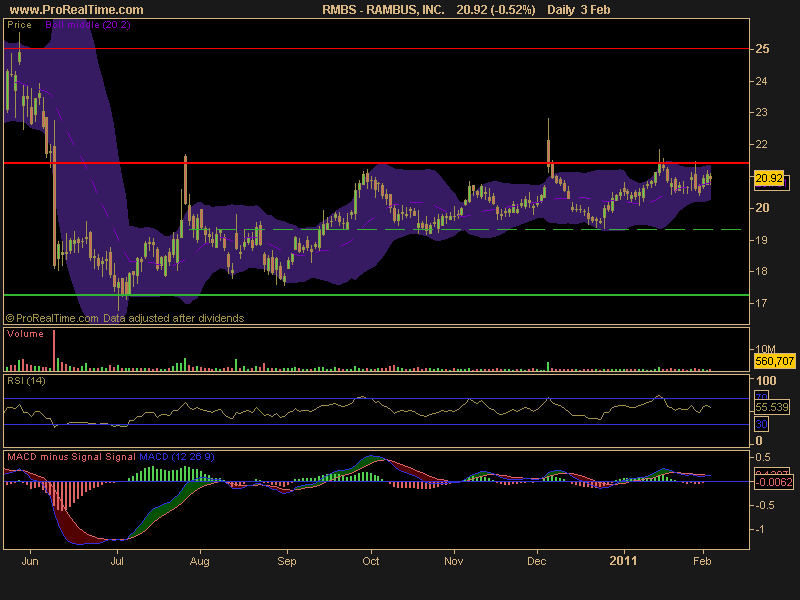Screen dimensions: 800x600
Task: Click the 2011 year axis label
Action: (x=623, y=561)
